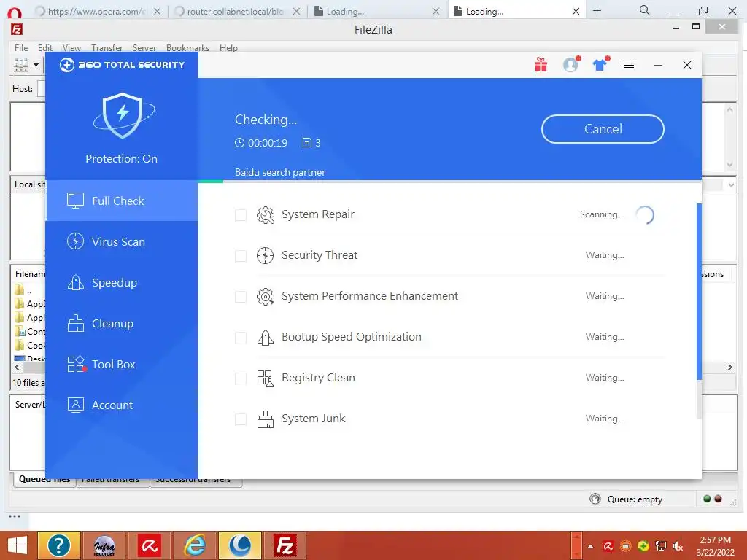Click the scan list vertical scrollbar
Viewport: 747px width, 560px height.
699,292
